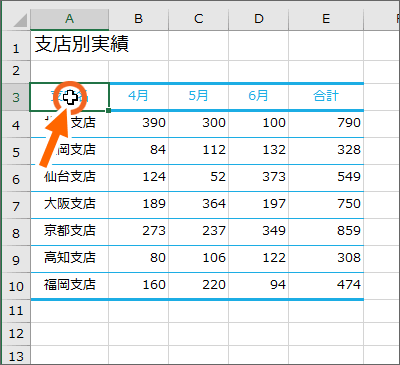400x365 pixels.
Task: Click total cell with value 790
Action: 326,124
